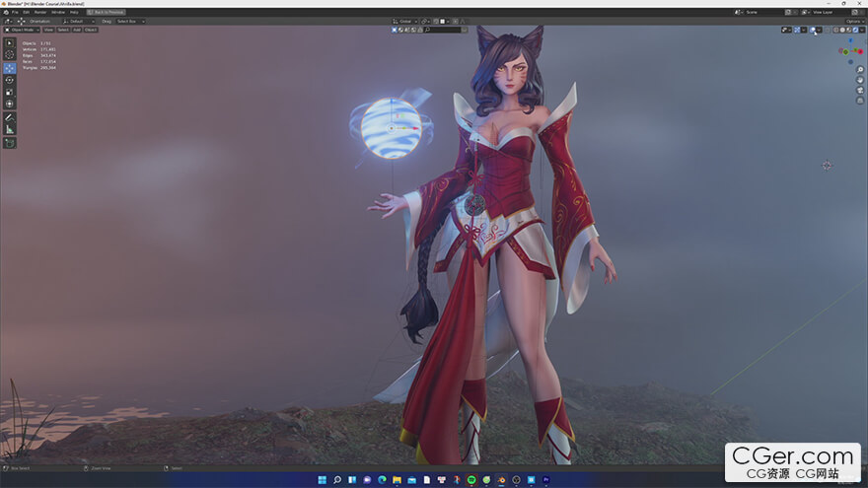Viewport: 868px width, 488px height.
Task: Select the Cursor tool in the toolbar
Action: [x=10, y=55]
